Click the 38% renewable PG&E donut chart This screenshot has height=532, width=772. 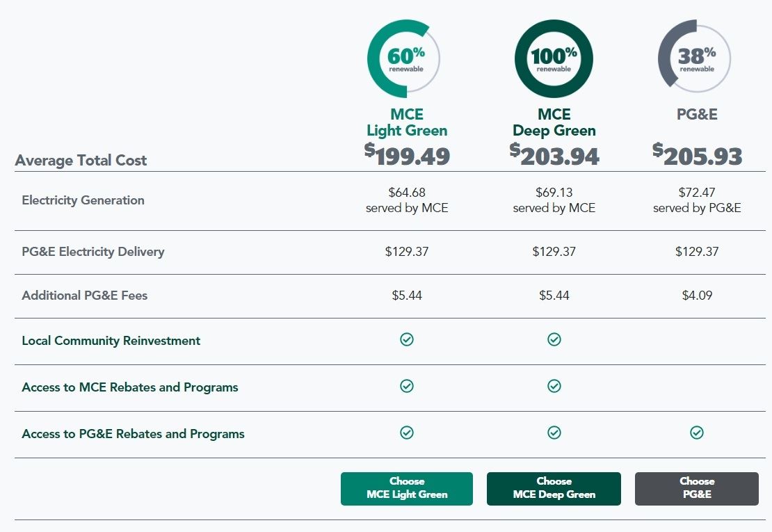pos(695,59)
